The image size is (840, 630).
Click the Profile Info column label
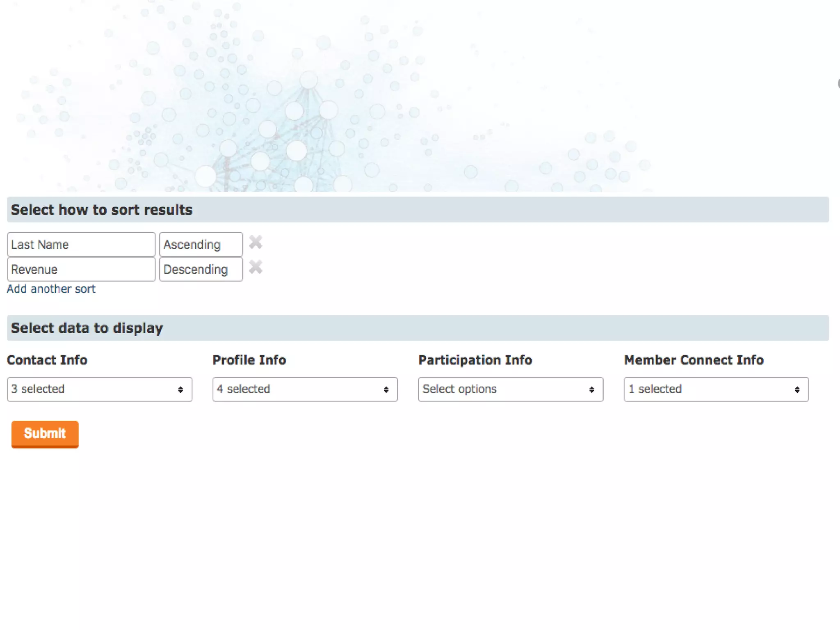249,360
